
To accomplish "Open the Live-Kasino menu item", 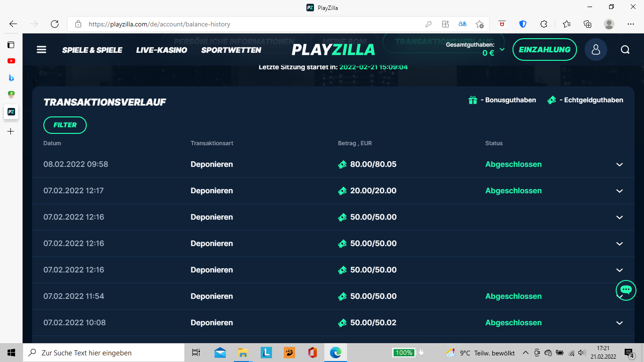I will [x=162, y=50].
